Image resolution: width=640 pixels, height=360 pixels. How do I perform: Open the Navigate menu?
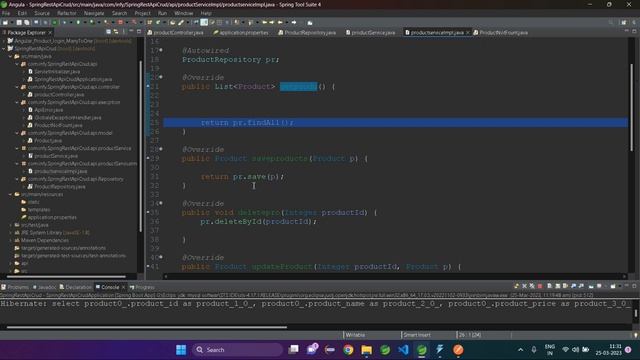94,13
